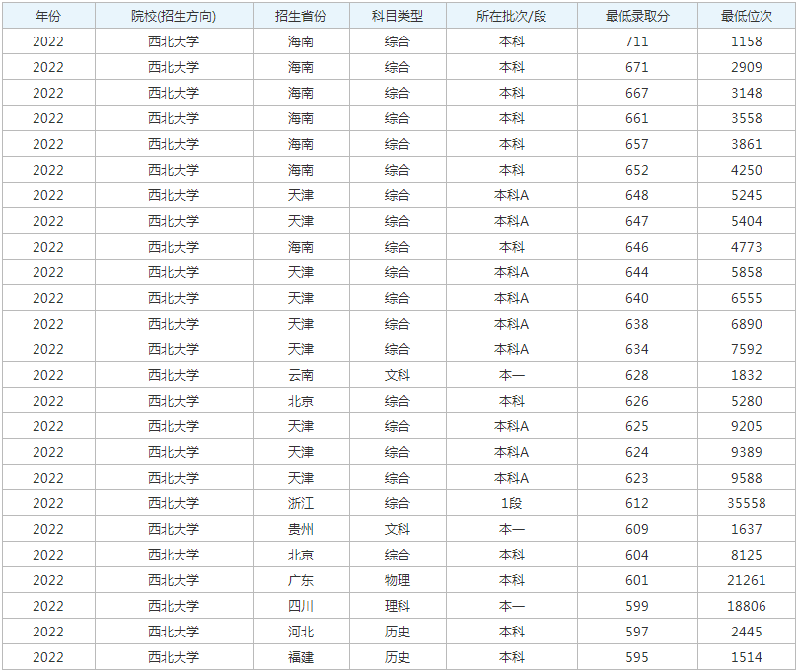Click the 招生省份 column header
The height and width of the screenshot is (672, 798).
pos(301,16)
